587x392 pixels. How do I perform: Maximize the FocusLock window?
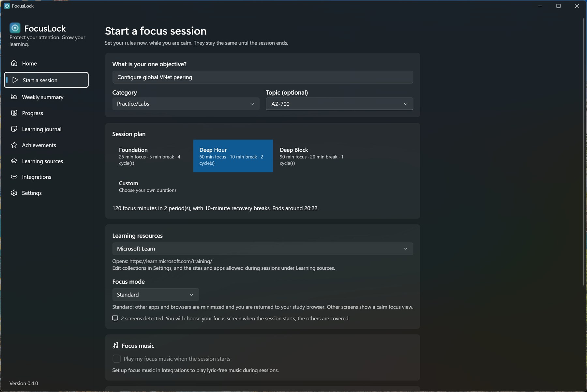558,6
